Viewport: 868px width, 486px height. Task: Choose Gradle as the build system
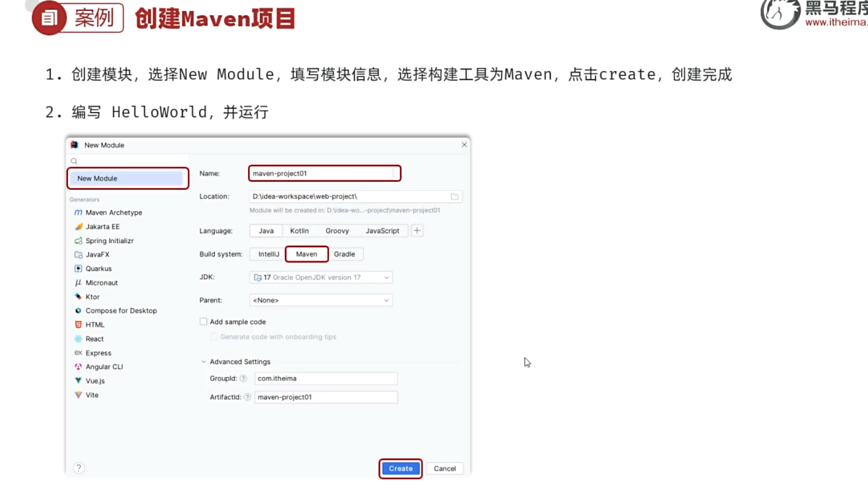click(344, 254)
